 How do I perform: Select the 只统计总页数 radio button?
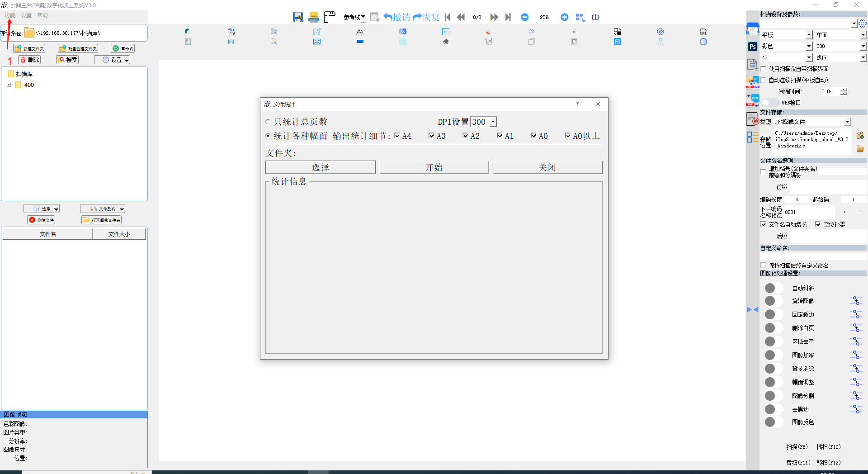[x=268, y=122]
